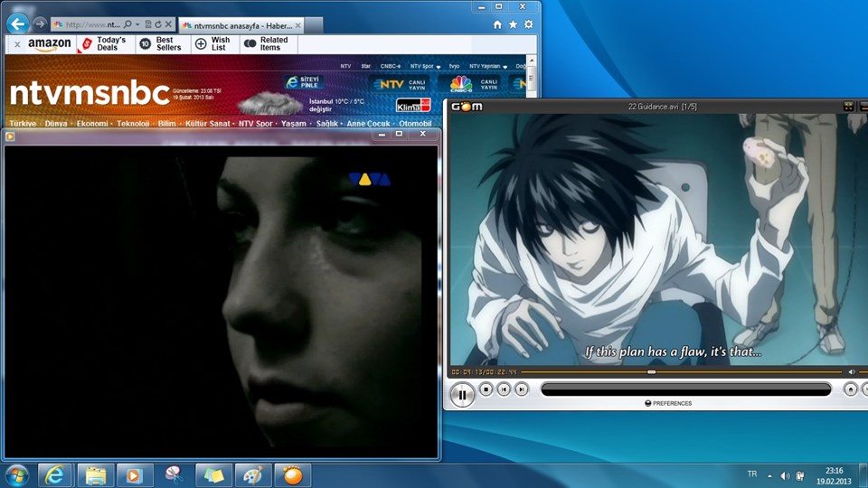The width and height of the screenshot is (868, 488).
Task: Click search magnifier in address bar
Action: click(x=127, y=24)
